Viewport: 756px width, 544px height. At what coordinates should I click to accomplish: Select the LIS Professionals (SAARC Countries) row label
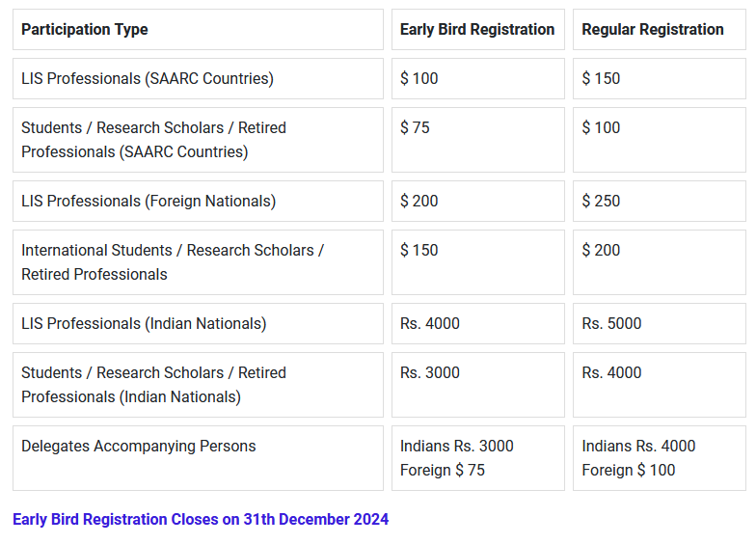199,79
